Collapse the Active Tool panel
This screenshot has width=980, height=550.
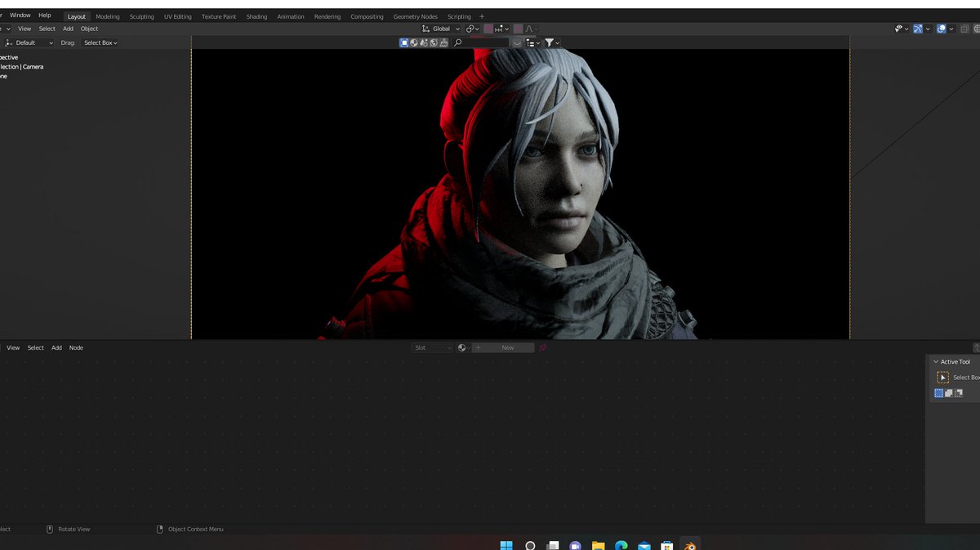coord(936,361)
